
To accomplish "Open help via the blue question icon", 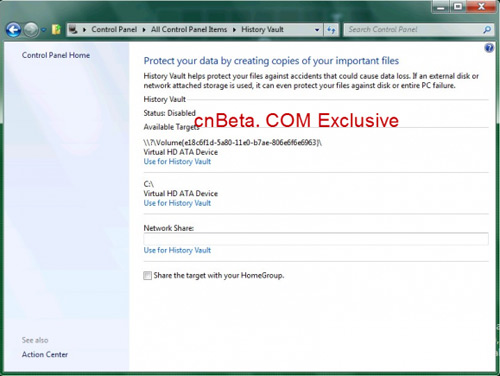I will pos(489,48).
